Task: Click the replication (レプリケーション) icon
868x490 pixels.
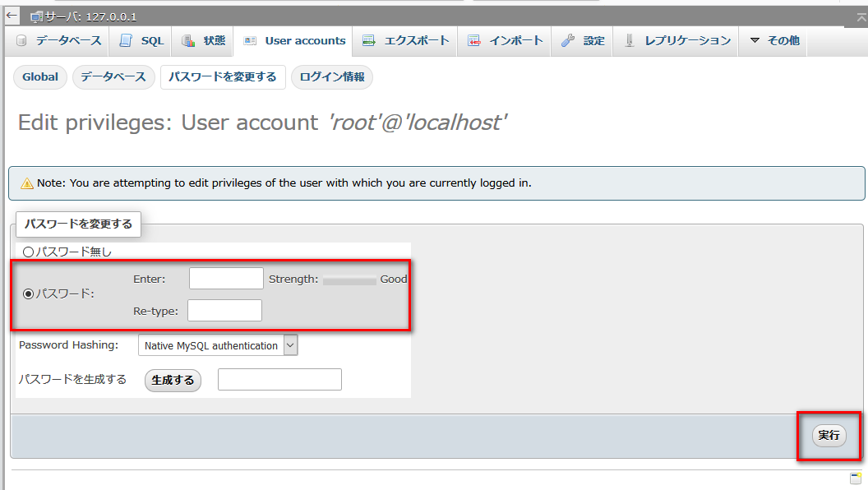Action: coord(630,41)
